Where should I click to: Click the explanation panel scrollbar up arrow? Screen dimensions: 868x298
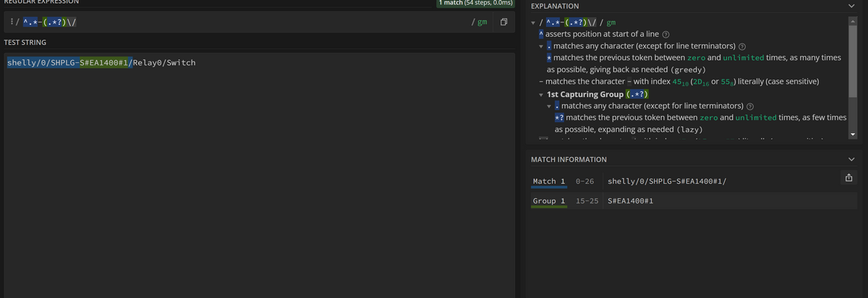click(852, 20)
